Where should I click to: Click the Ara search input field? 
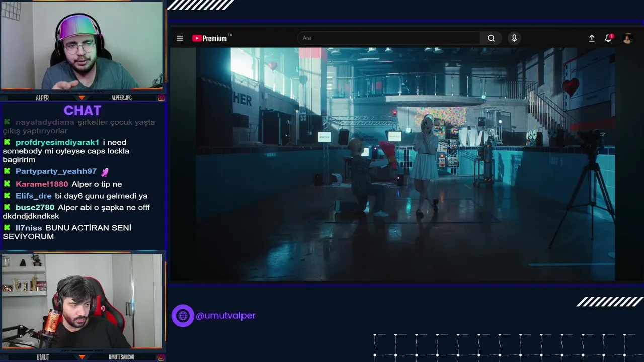pos(389,38)
